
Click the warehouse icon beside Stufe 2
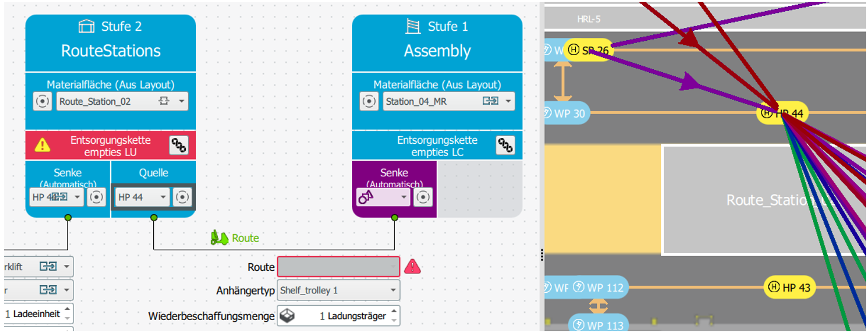[x=86, y=27]
